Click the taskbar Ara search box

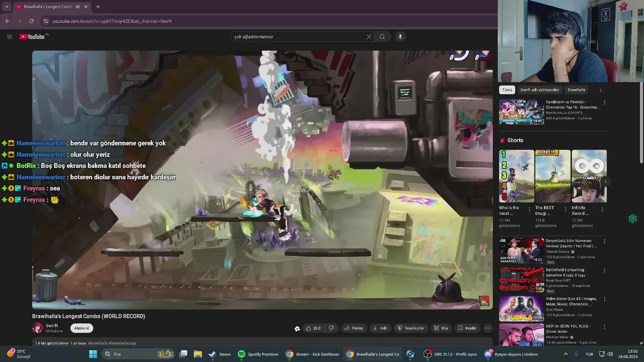[x=138, y=354]
